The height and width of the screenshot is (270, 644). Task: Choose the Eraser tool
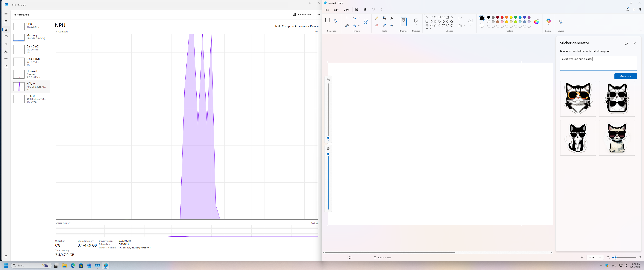tap(377, 25)
